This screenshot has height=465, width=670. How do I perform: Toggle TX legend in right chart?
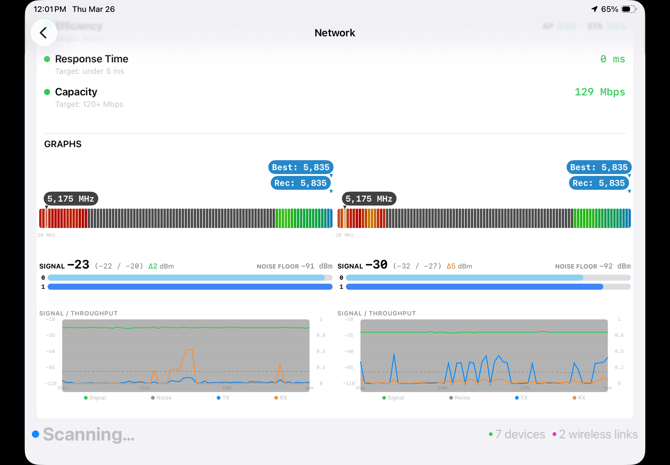point(521,398)
